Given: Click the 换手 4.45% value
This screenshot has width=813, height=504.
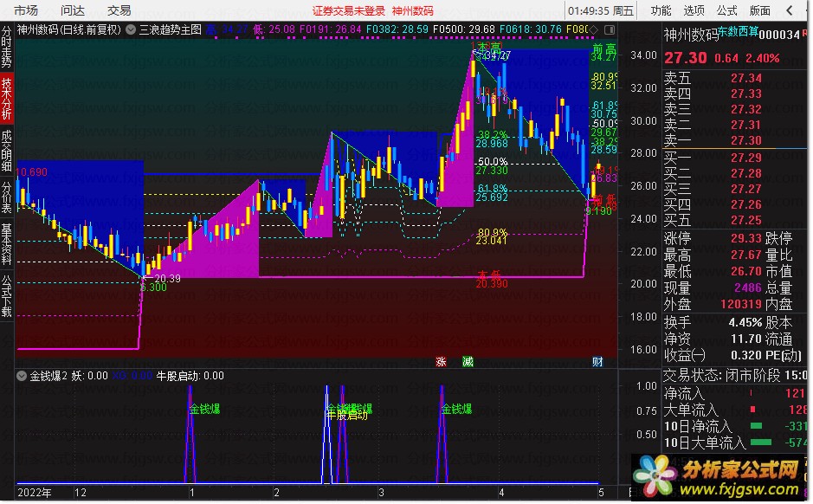Looking at the screenshot, I should (x=745, y=322).
